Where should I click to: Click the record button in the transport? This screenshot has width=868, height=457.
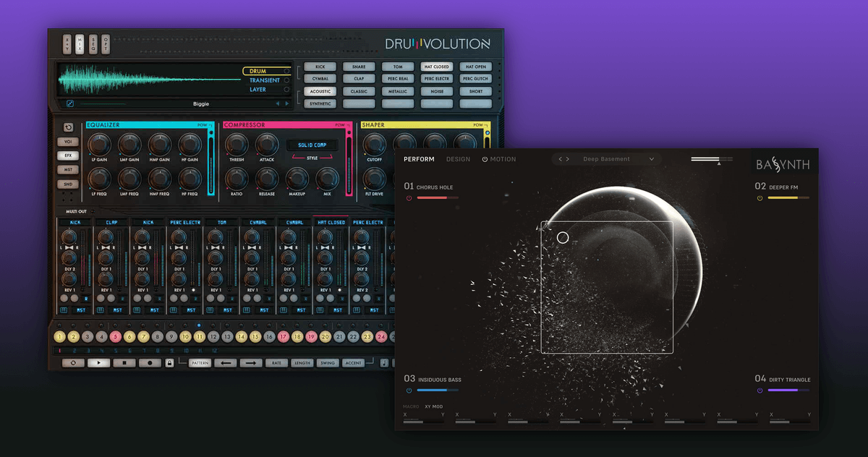click(150, 363)
